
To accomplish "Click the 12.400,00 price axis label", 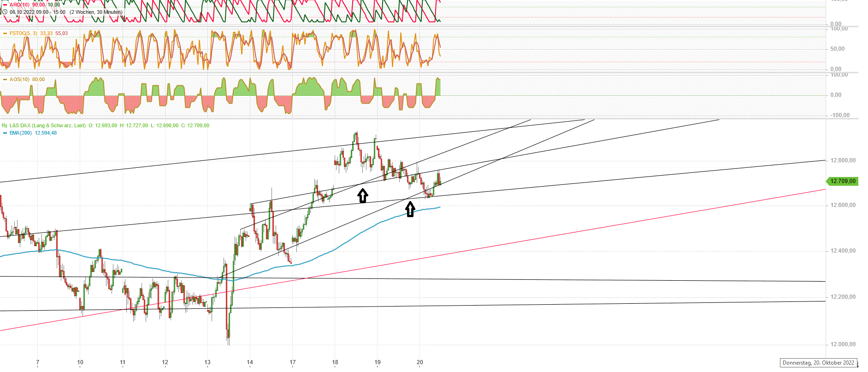I will tap(843, 251).
